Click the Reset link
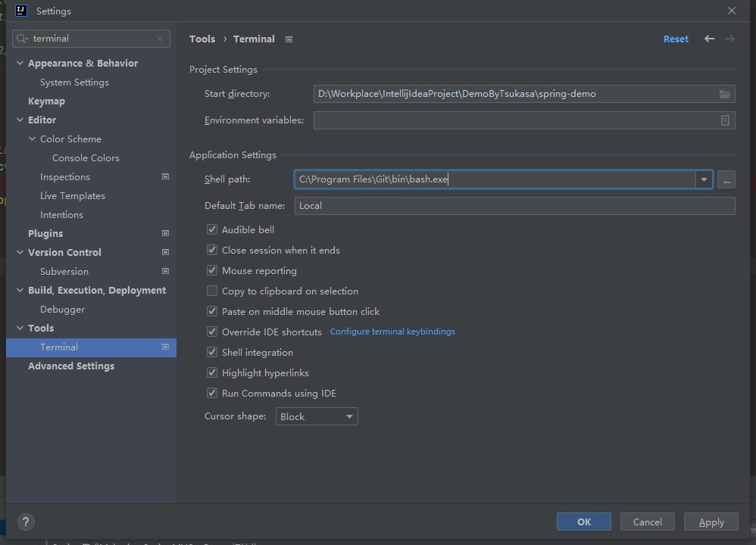The image size is (756, 545). 676,39
